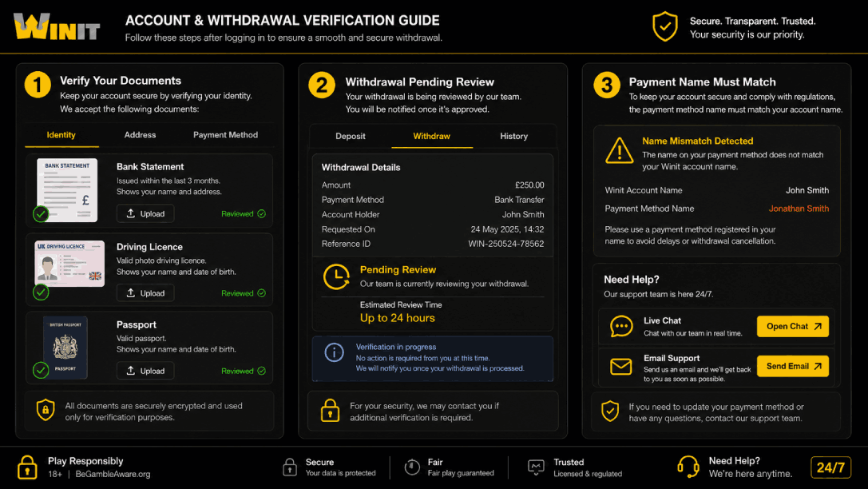Open the BeGambleAware.org link
Image resolution: width=868 pixels, height=489 pixels.
tap(113, 475)
